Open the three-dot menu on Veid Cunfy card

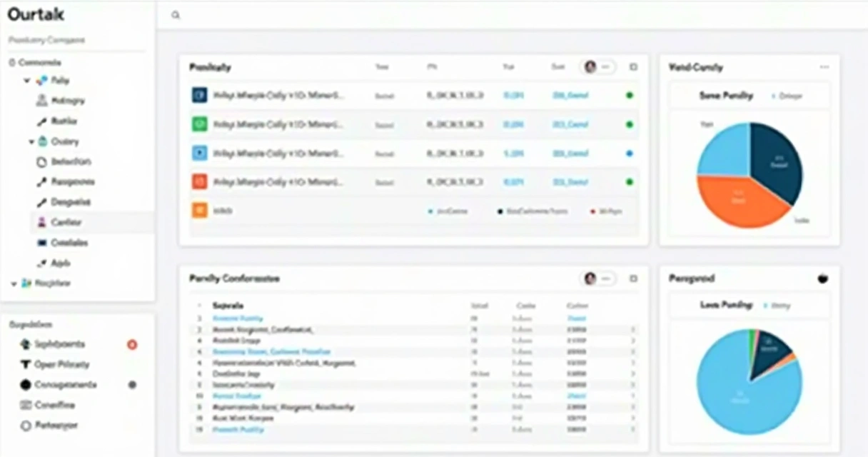[x=824, y=67]
